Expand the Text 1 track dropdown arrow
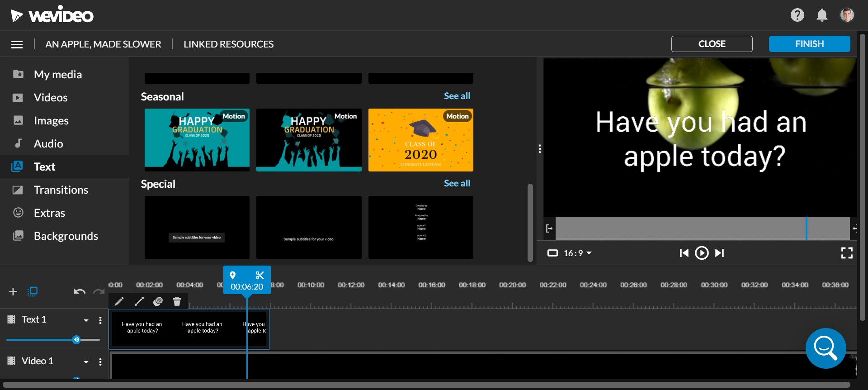 pyautogui.click(x=86, y=320)
